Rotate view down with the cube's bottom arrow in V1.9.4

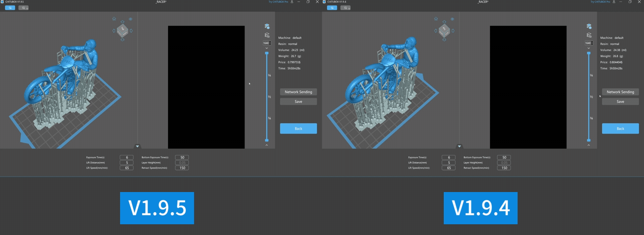[444, 40]
